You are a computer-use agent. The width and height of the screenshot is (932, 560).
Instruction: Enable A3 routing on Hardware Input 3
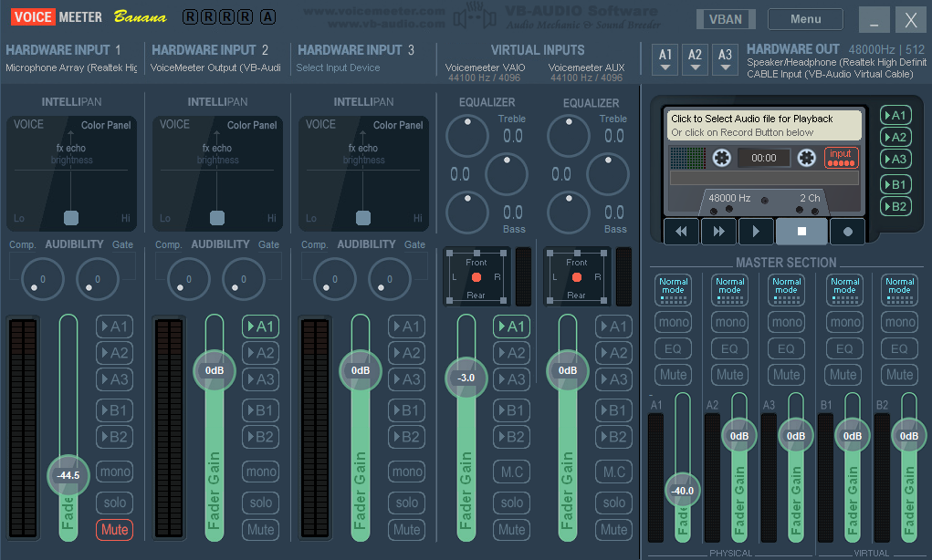[406, 379]
